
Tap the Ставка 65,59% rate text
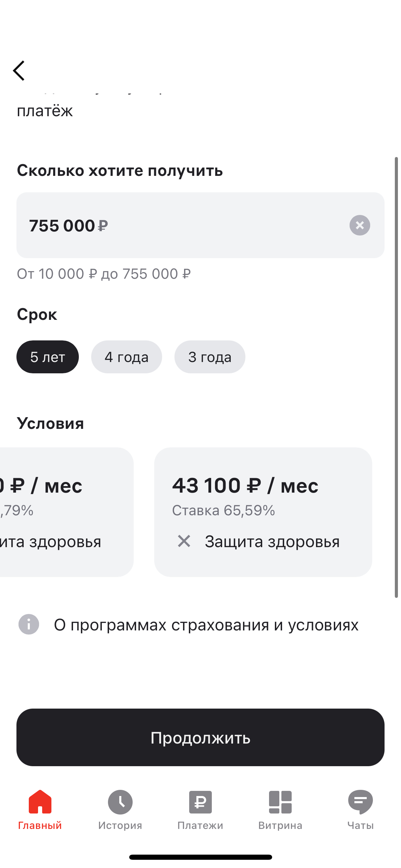click(x=223, y=510)
